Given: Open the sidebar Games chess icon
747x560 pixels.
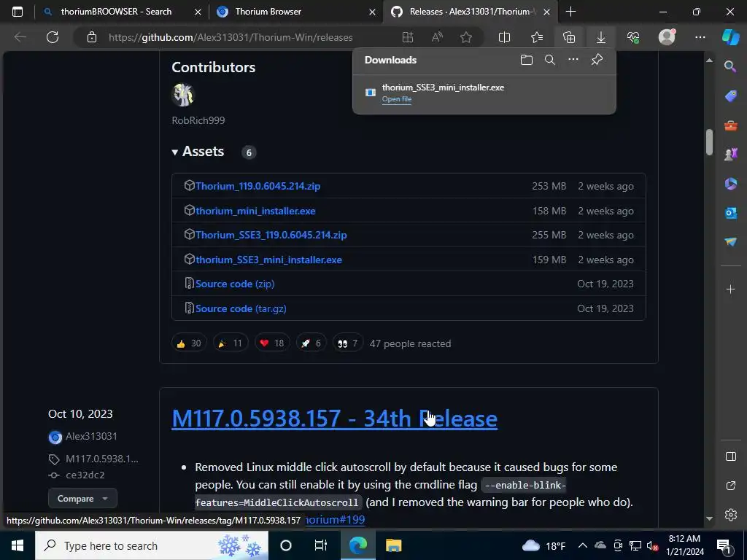Looking at the screenshot, I should point(730,155).
